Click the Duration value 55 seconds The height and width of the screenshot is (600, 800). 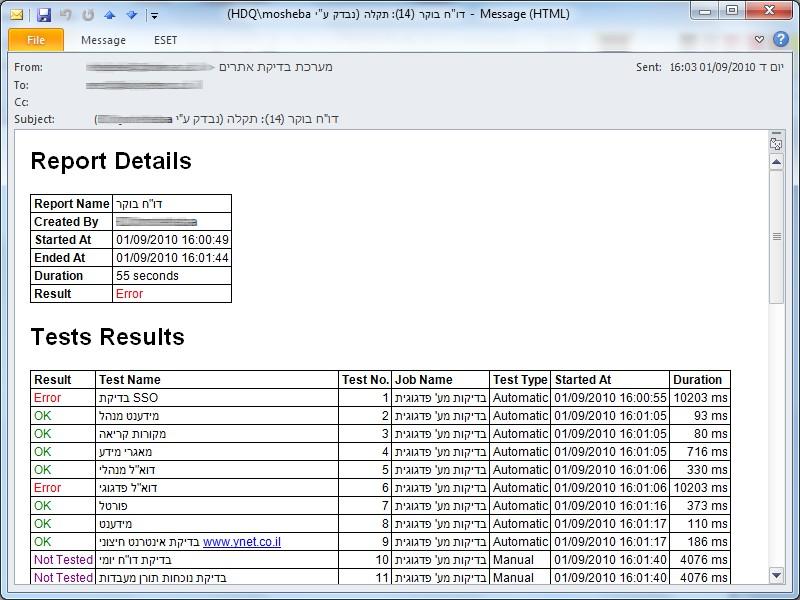[147, 276]
